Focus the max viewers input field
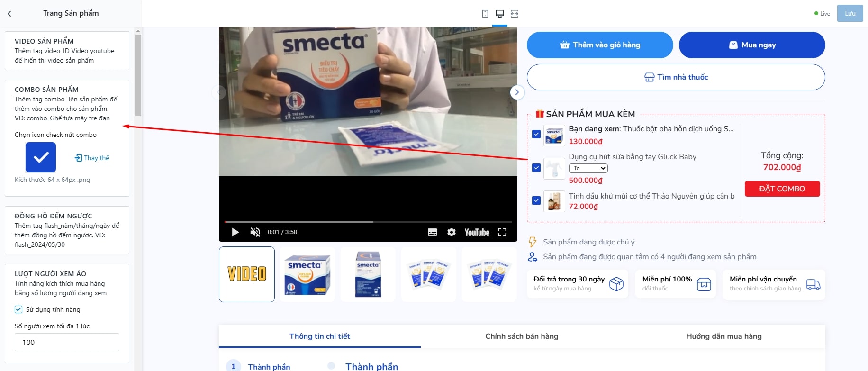This screenshot has width=868, height=371. (67, 342)
